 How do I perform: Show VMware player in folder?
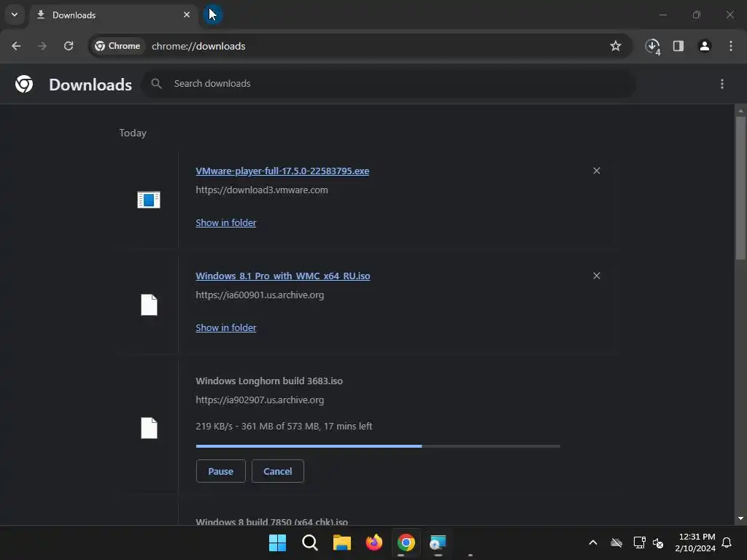[226, 223]
